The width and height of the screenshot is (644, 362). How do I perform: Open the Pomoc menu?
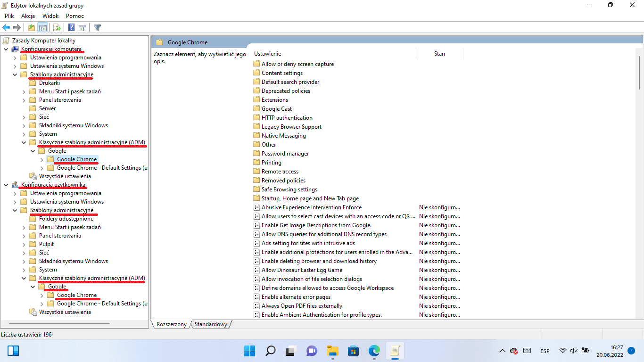tap(75, 16)
